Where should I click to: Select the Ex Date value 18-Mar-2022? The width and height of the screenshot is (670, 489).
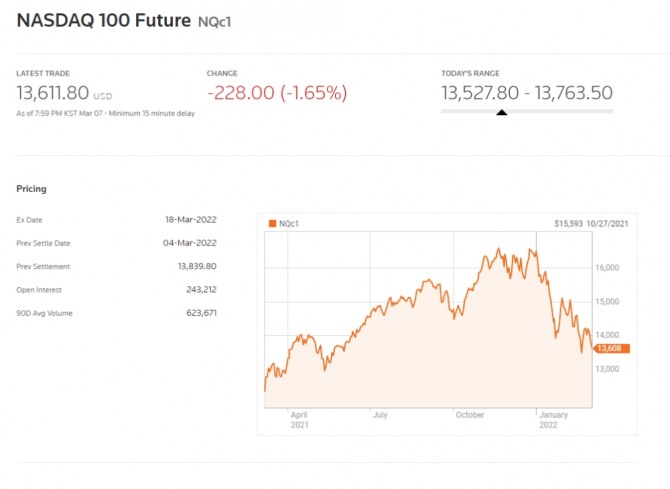coord(191,219)
